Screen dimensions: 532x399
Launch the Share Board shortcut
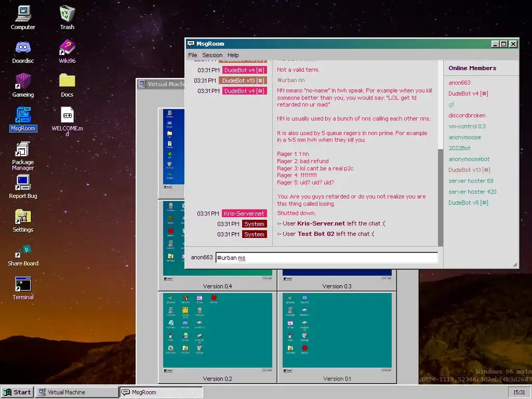23,255
